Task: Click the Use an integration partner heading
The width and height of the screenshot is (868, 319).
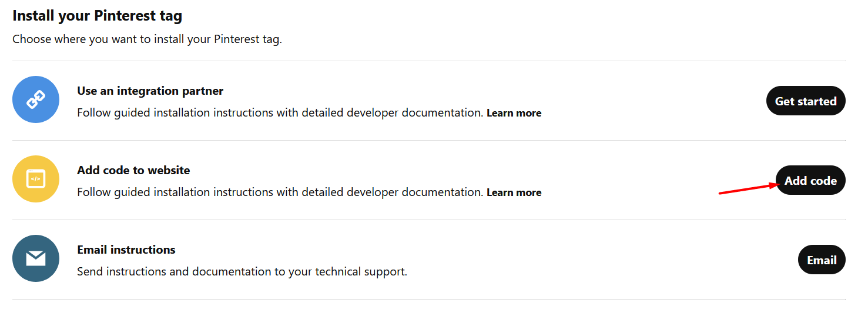Action: 150,91
